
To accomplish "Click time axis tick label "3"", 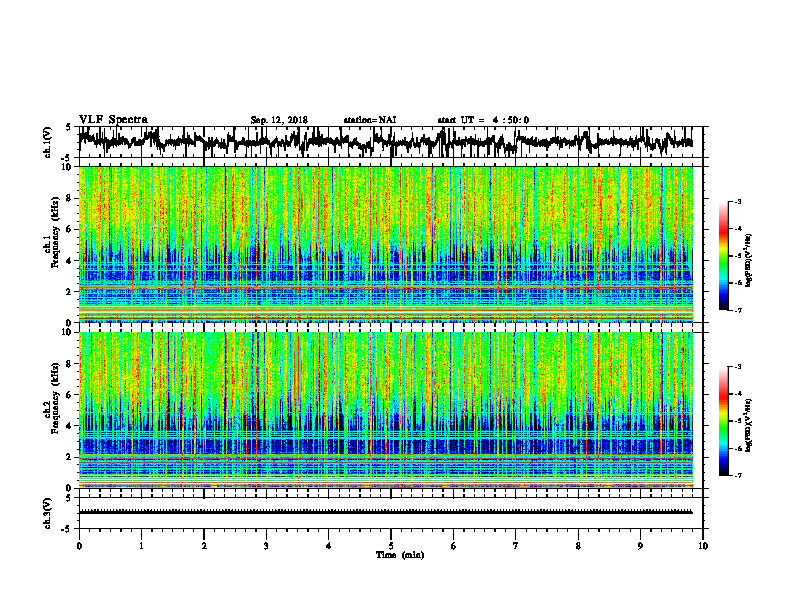I will pos(266,546).
